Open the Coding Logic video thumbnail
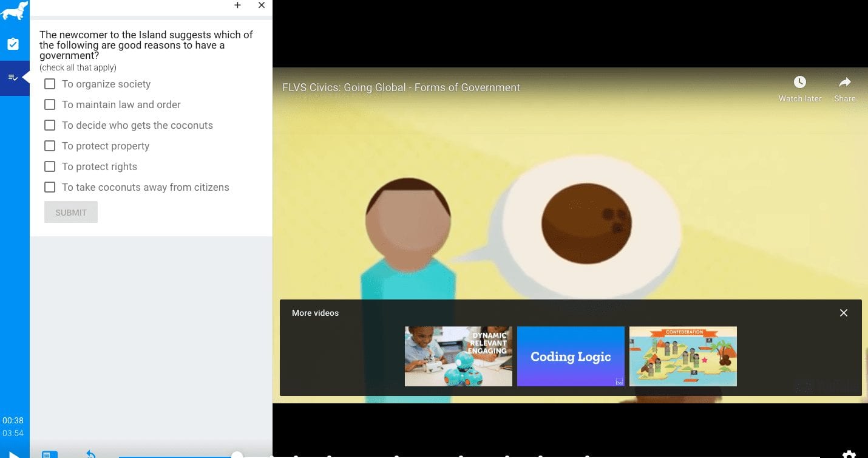The width and height of the screenshot is (868, 458). [571, 357]
